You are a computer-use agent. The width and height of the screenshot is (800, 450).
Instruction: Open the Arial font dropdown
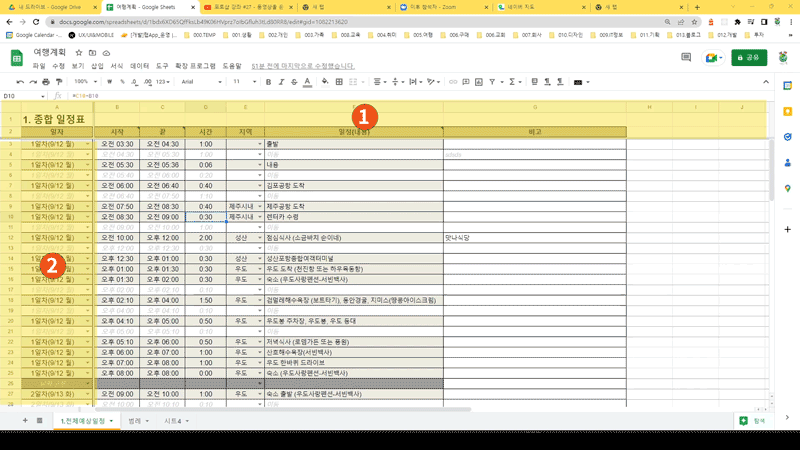pos(202,82)
